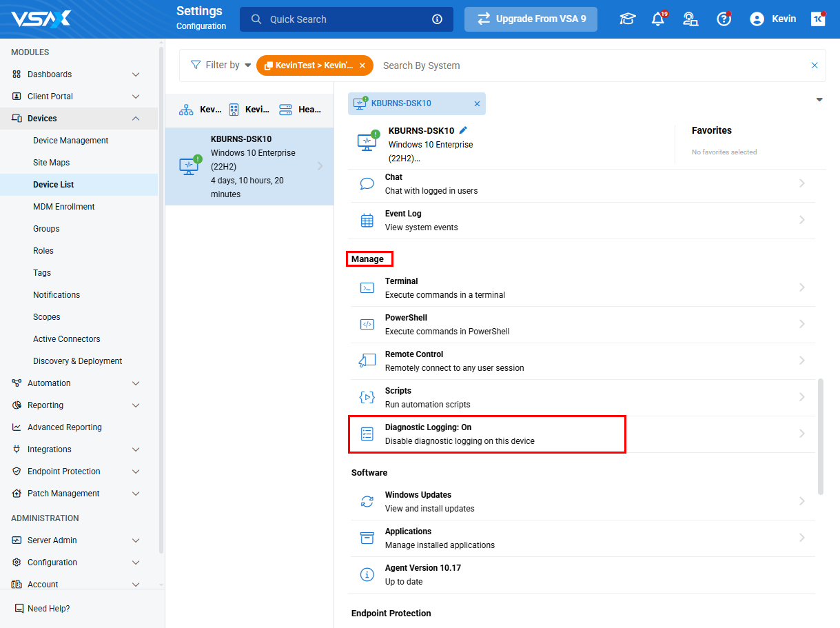Expand the Automation module
Viewport: 840px width, 628px height.
tap(136, 383)
